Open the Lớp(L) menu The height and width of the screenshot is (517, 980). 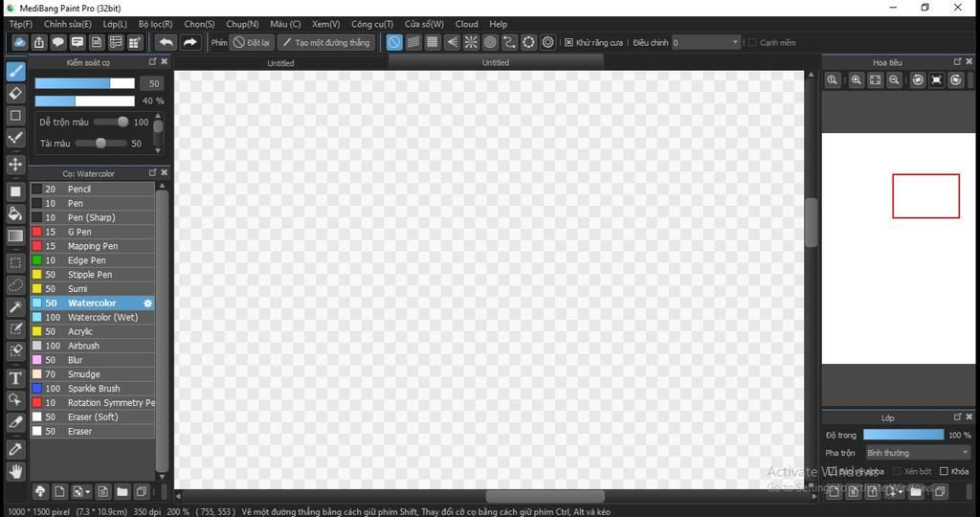point(115,24)
